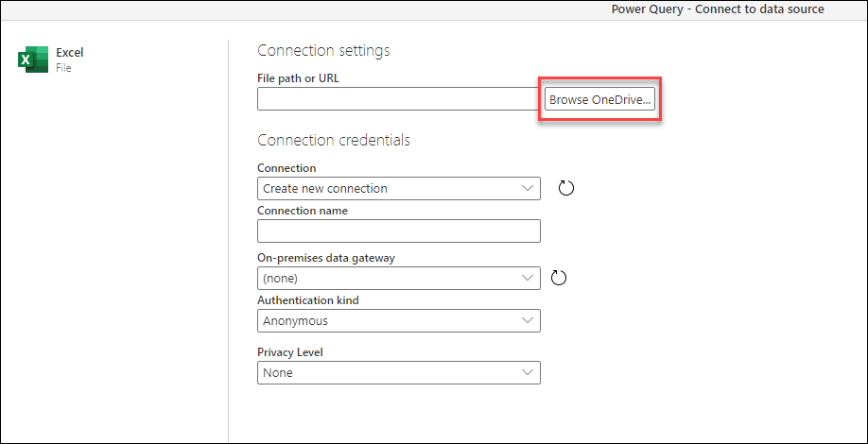Refresh the on-premises data gateway list

click(x=559, y=278)
